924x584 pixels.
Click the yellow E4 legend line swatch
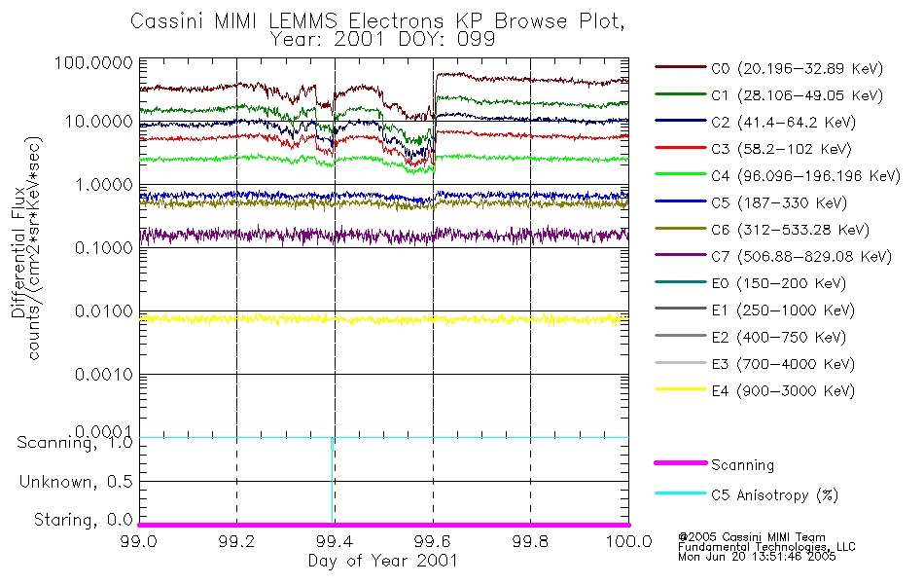tap(681, 388)
